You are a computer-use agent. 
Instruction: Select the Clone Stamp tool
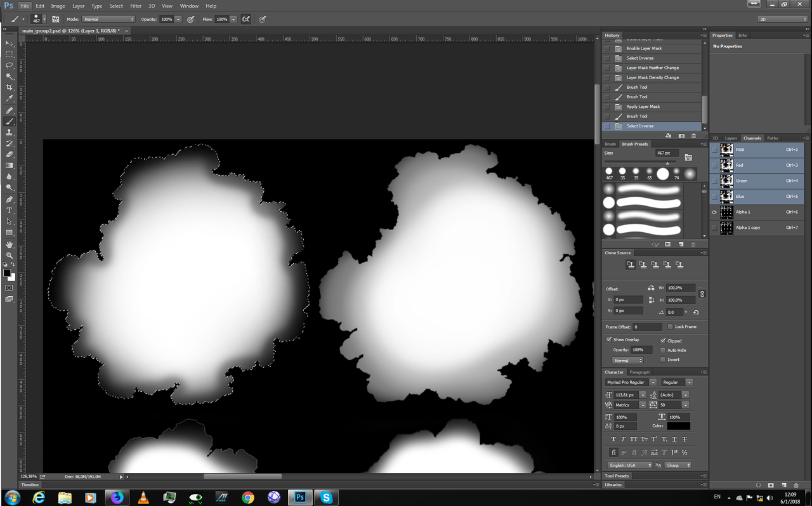click(10, 133)
